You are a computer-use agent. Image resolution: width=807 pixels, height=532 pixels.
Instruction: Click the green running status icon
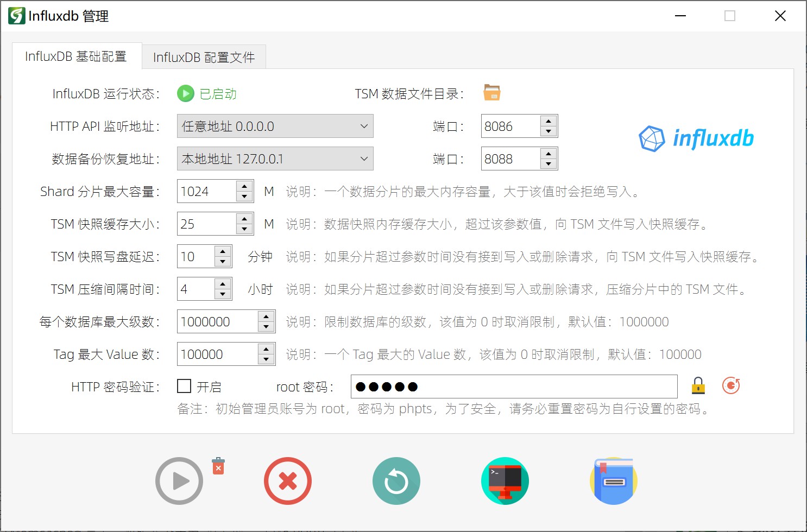[186, 93]
